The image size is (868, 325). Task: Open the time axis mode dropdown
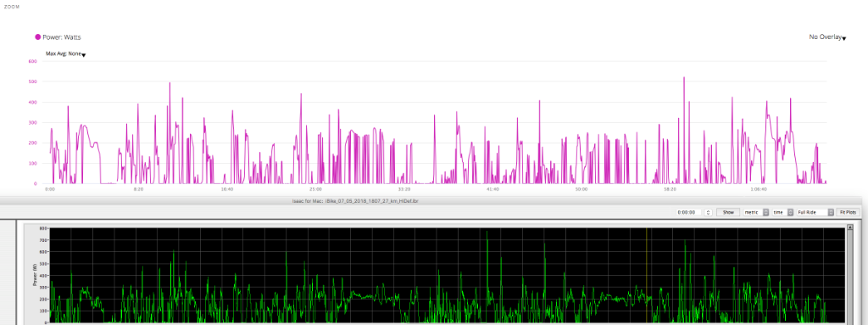(x=782, y=212)
